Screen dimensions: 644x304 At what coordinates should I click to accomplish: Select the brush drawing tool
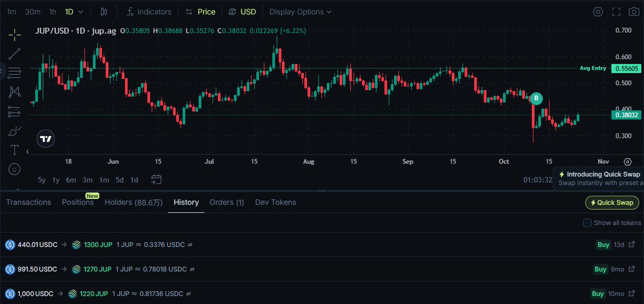(14, 131)
